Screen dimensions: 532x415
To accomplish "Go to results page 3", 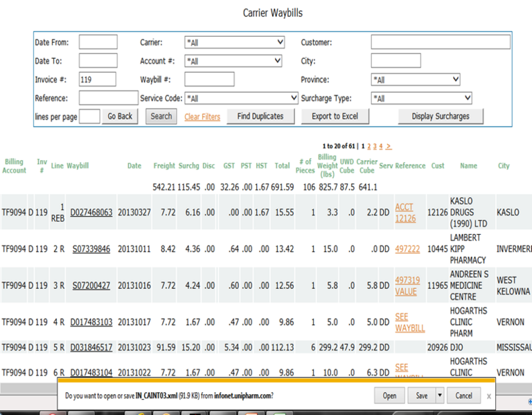I will point(375,146).
